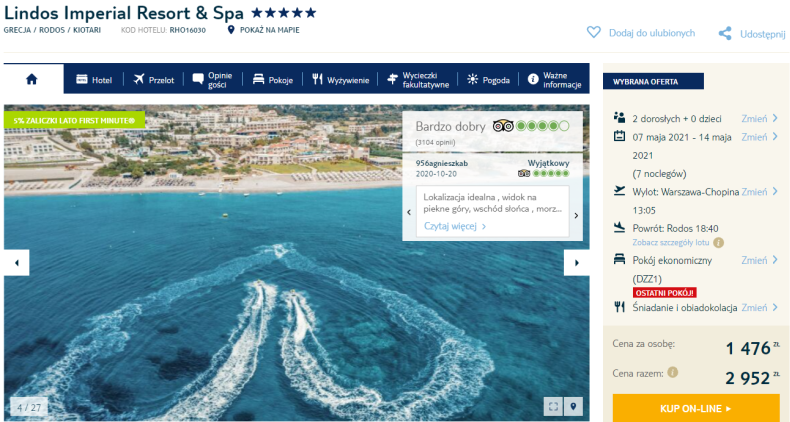The width and height of the screenshot is (790, 422).
Task: Click Dodaj do ulubionych link
Action: 651,33
